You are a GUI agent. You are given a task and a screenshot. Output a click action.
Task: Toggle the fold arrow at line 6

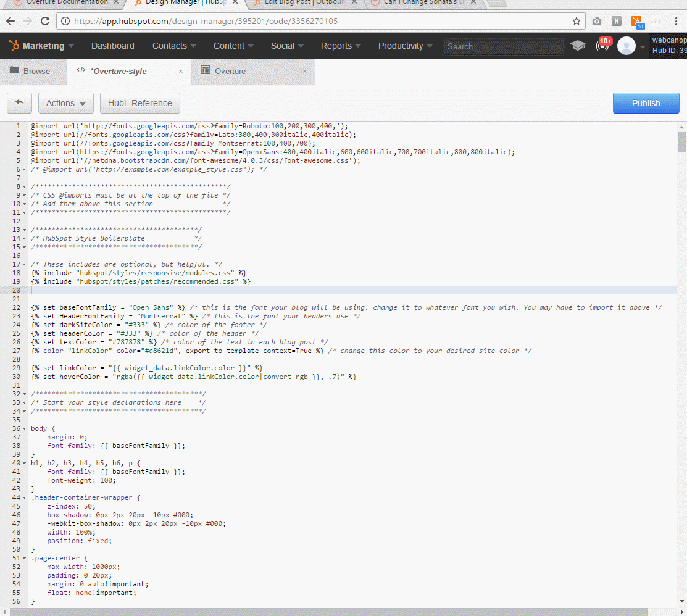click(x=25, y=170)
